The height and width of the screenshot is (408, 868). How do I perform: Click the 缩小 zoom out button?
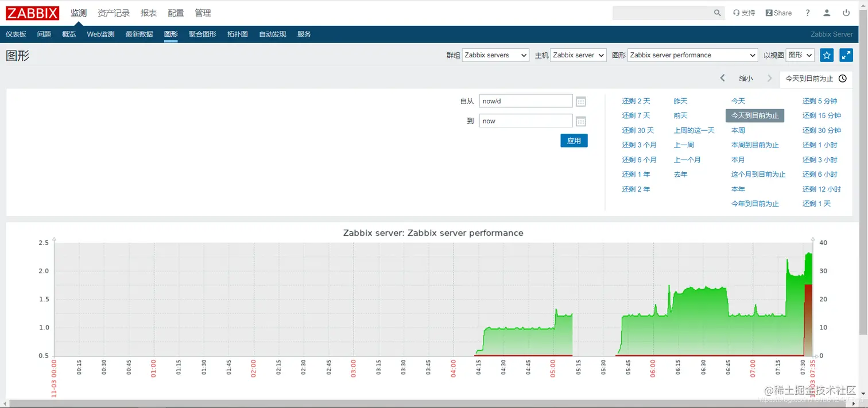(x=746, y=79)
